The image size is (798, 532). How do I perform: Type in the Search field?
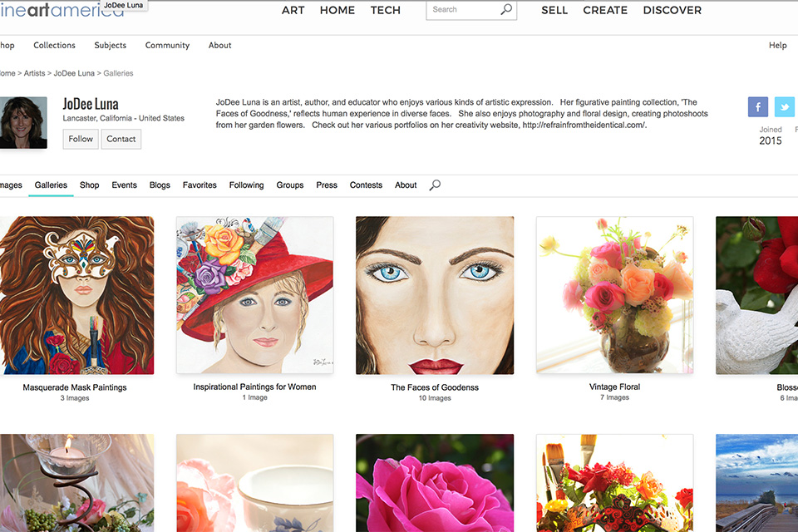click(462, 10)
